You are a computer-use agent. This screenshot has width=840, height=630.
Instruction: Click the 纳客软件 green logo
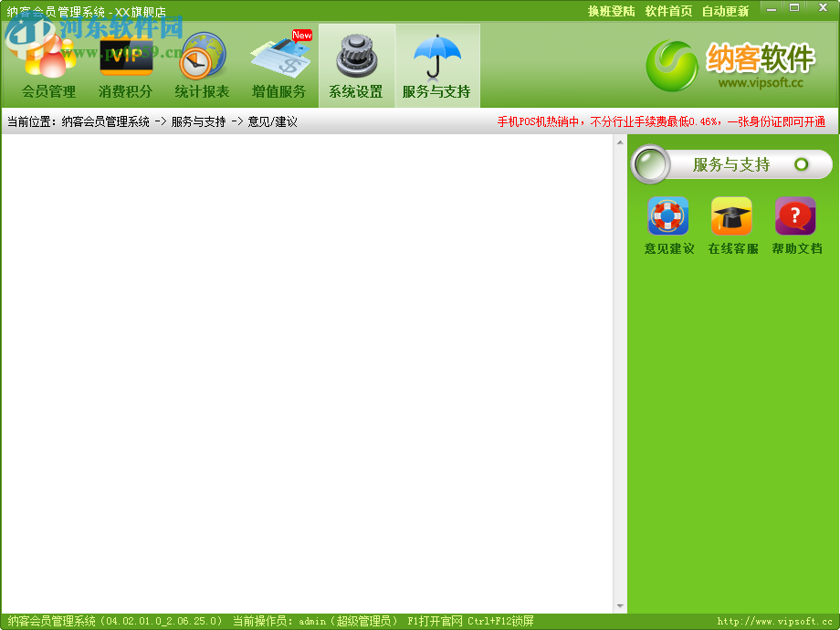(x=672, y=64)
